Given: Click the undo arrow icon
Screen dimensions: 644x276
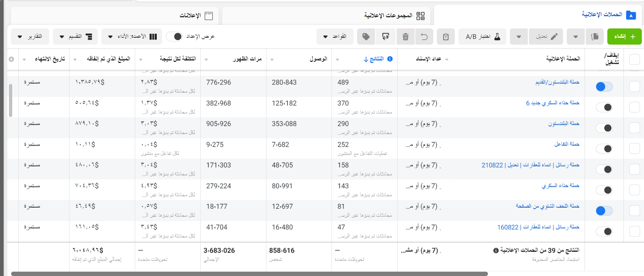Looking at the screenshot, I should [424, 37].
